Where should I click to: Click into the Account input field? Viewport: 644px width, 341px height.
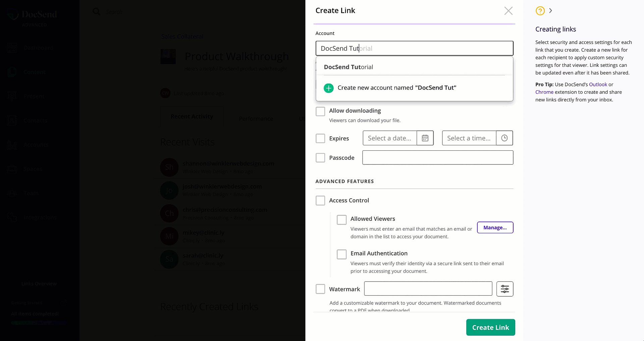(x=414, y=48)
